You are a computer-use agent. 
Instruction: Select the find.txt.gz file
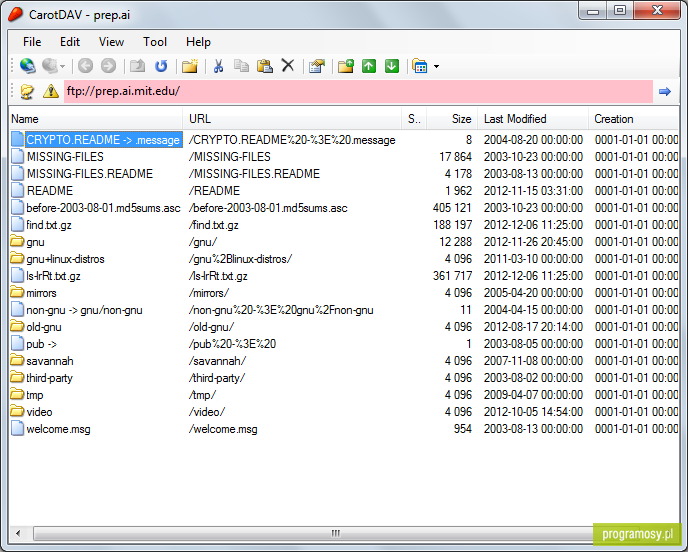click(49, 225)
